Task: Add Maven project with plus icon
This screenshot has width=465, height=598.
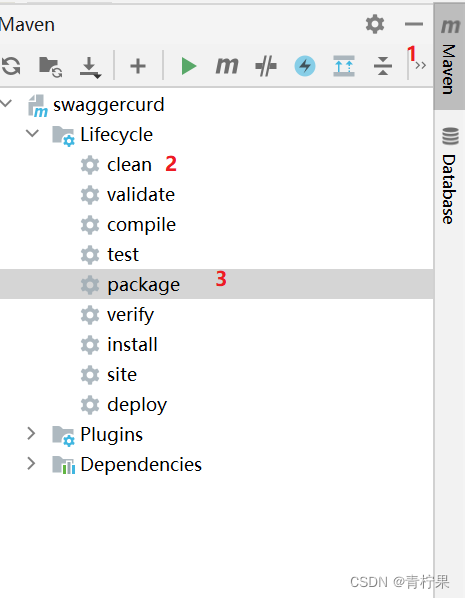Action: [x=138, y=66]
